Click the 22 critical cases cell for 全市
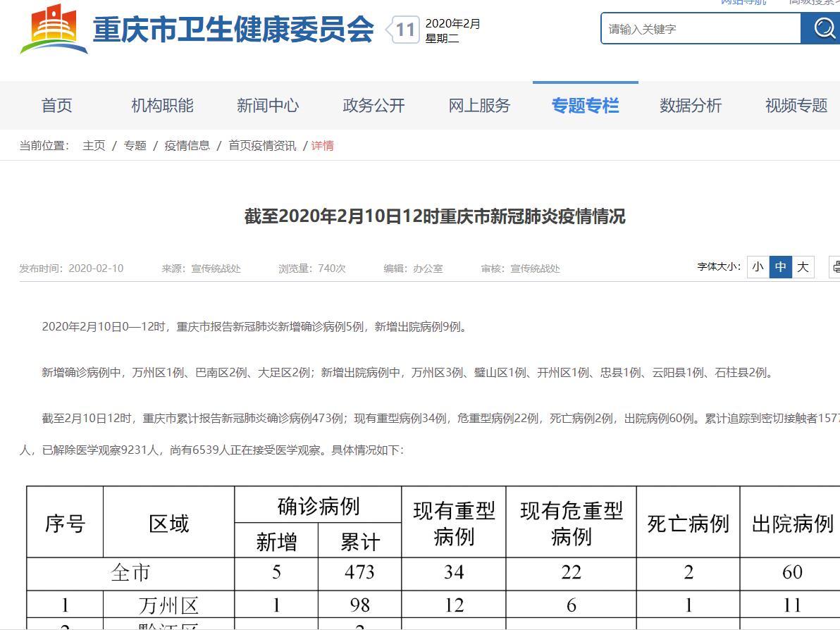 pyautogui.click(x=571, y=573)
